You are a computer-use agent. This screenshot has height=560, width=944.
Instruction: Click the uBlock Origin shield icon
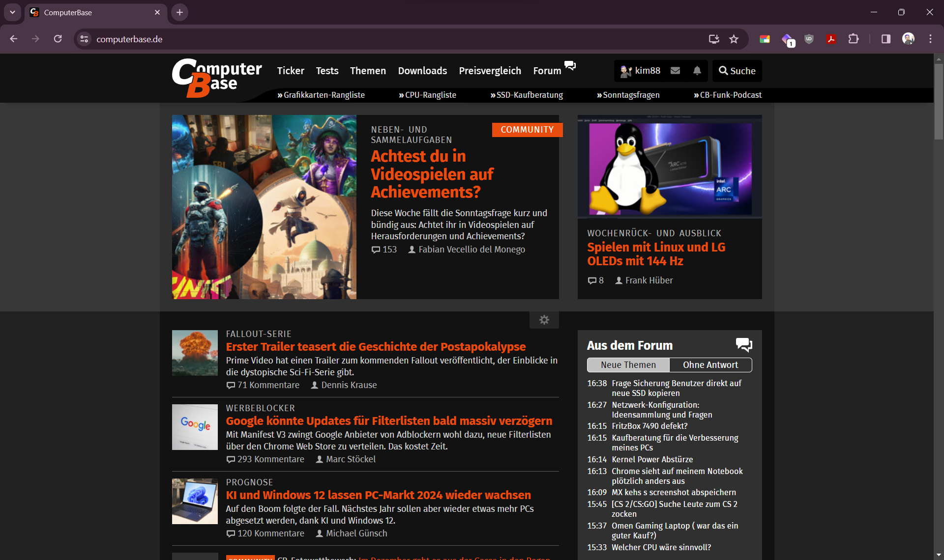click(x=809, y=39)
